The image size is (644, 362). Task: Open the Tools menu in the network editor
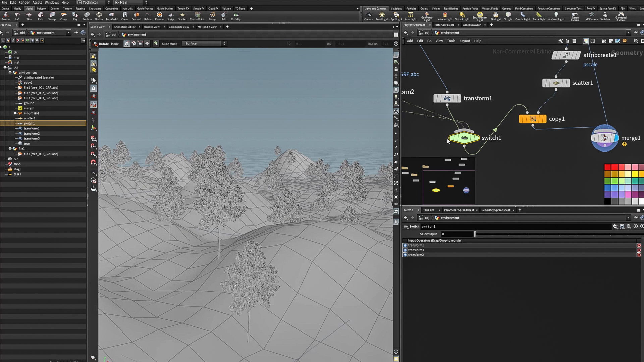(x=451, y=41)
